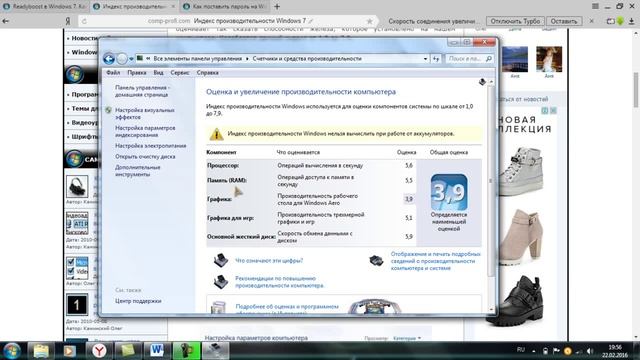Click the yellow warning triangle icon
Viewport: 640px width, 360px height.
[216, 134]
